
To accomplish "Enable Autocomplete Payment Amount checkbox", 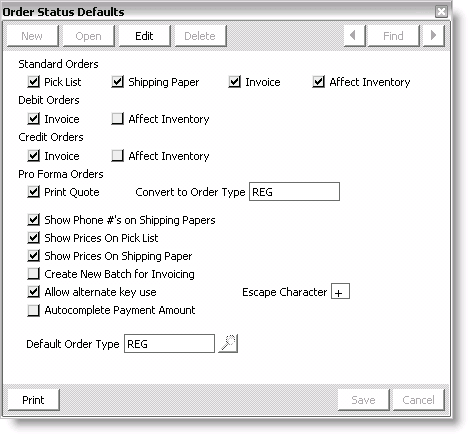I will click(33, 310).
